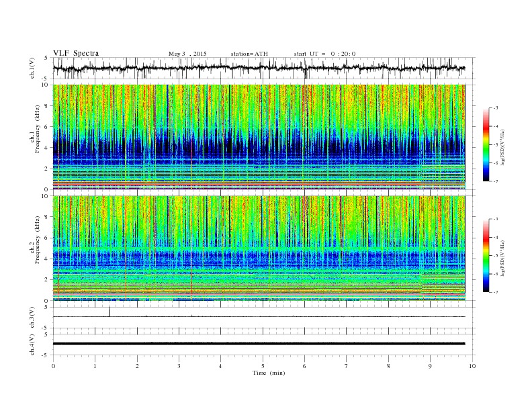Click the 'start UT = 0 : 20: 0' label

[324, 54]
